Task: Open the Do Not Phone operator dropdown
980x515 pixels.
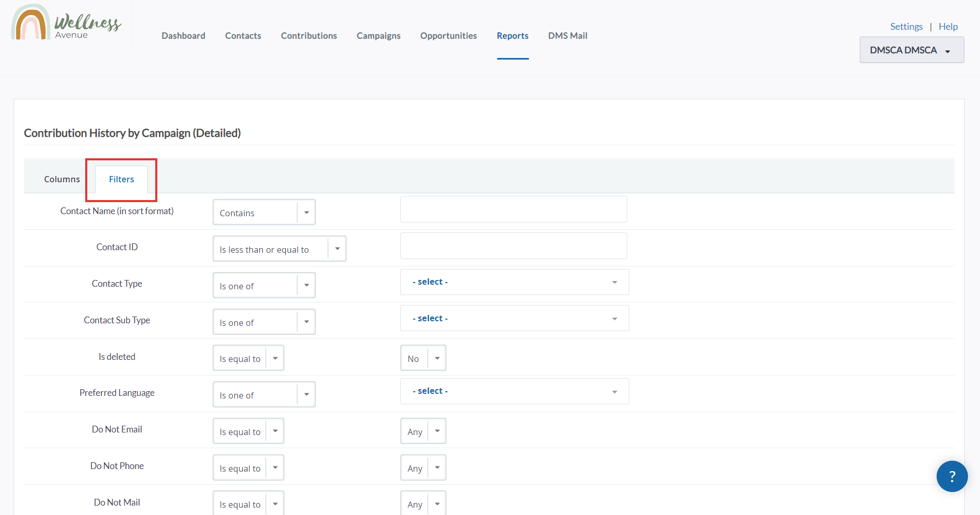Action: pyautogui.click(x=248, y=467)
